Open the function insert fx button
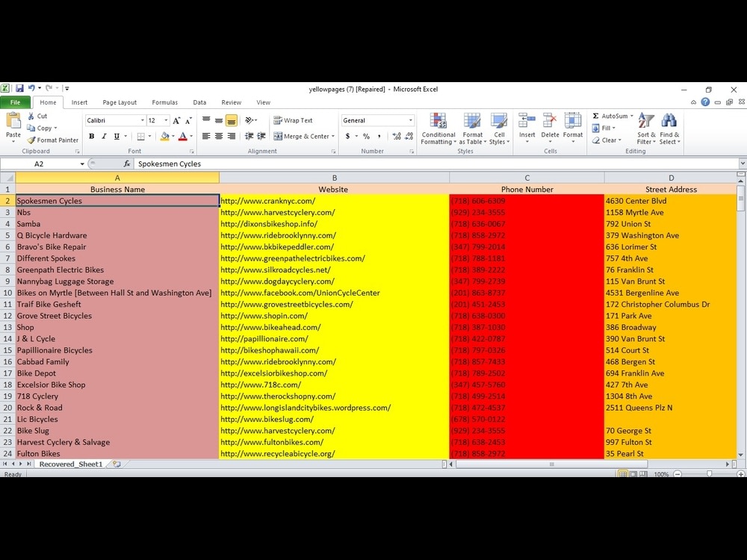 tap(127, 164)
